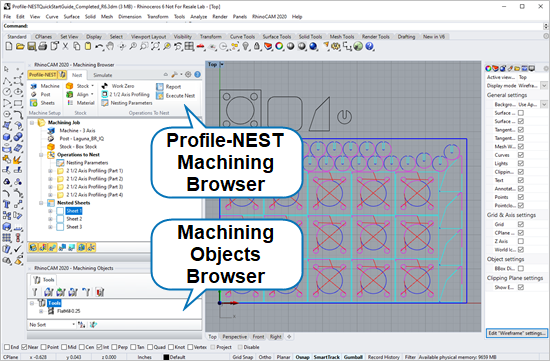Expand the Sheet 2 tree node
The height and width of the screenshot is (361, 550).
(50, 219)
